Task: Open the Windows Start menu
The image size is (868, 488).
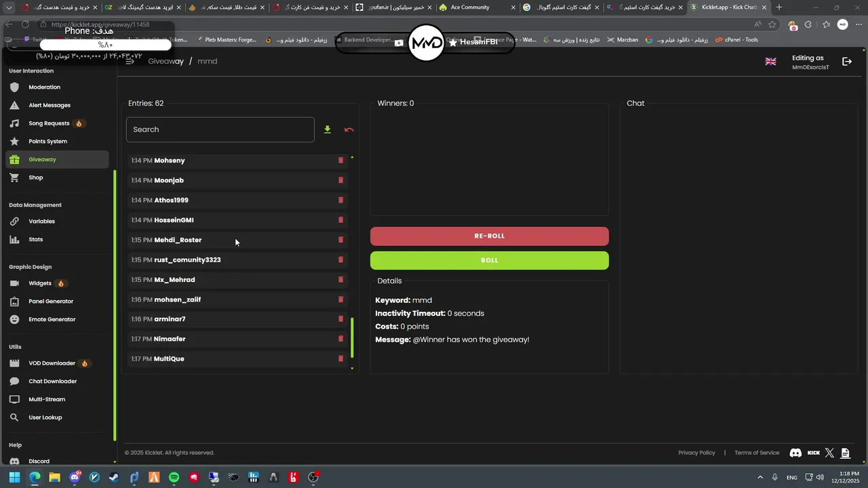Action: [14, 477]
